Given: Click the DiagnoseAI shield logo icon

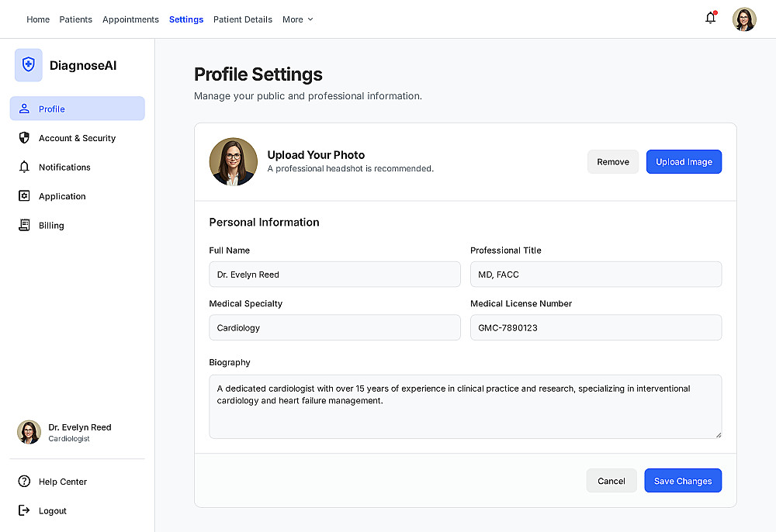Looking at the screenshot, I should click(29, 65).
